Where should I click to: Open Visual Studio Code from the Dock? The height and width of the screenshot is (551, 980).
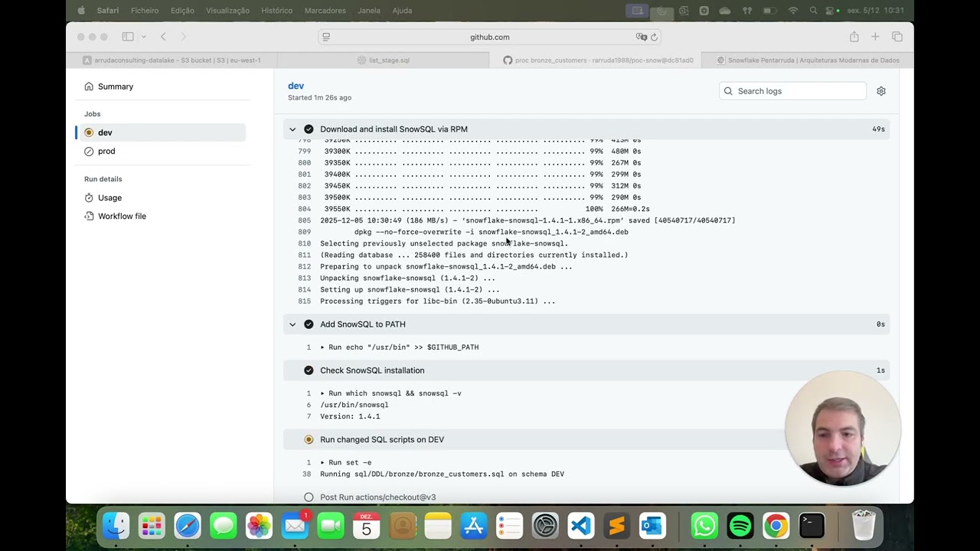pyautogui.click(x=581, y=526)
